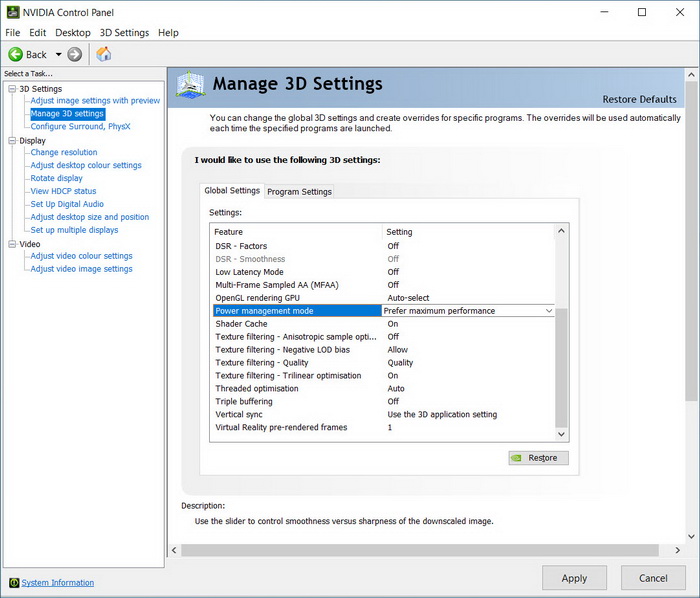Viewport: 700px width, 598px height.
Task: Open the Help menu
Action: point(168,33)
